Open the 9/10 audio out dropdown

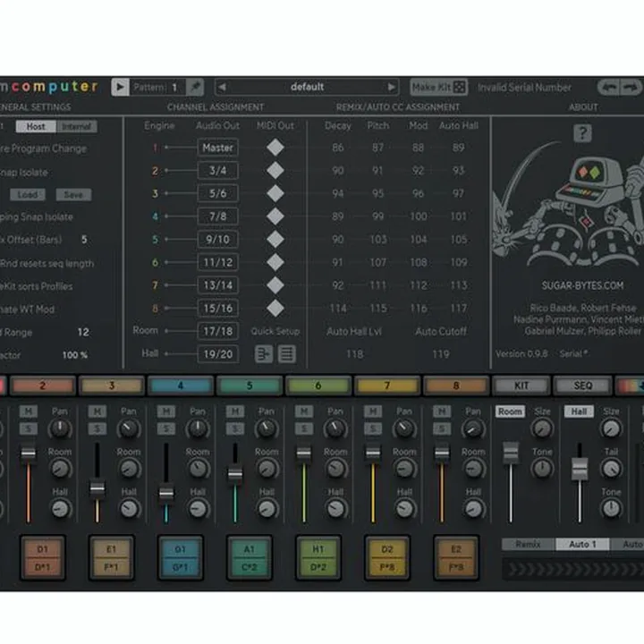pos(217,240)
